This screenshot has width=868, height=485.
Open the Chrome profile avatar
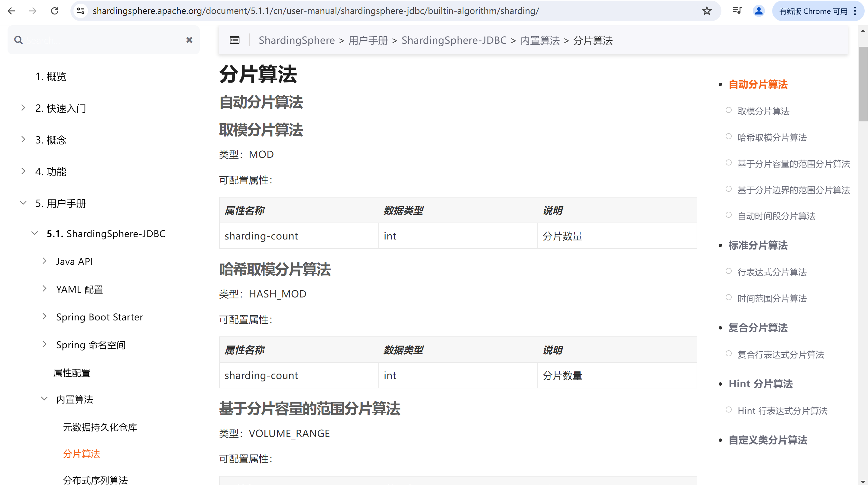[759, 11]
